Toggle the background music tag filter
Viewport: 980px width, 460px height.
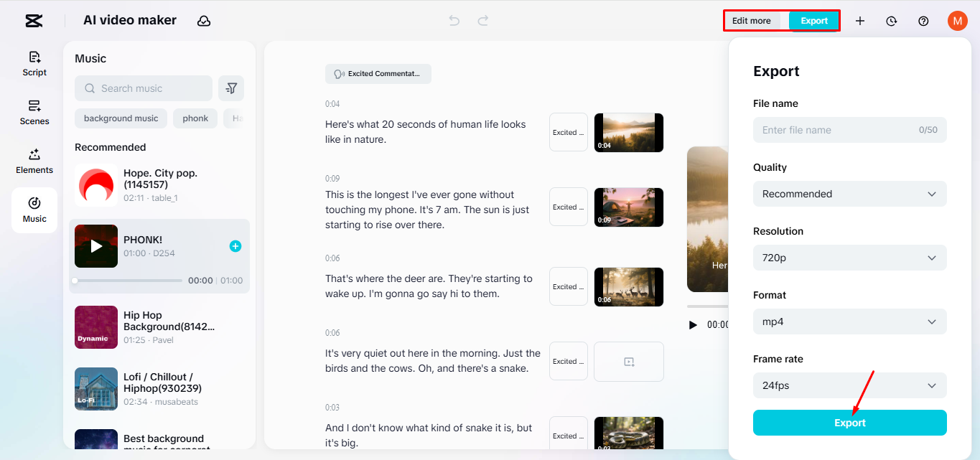point(121,118)
